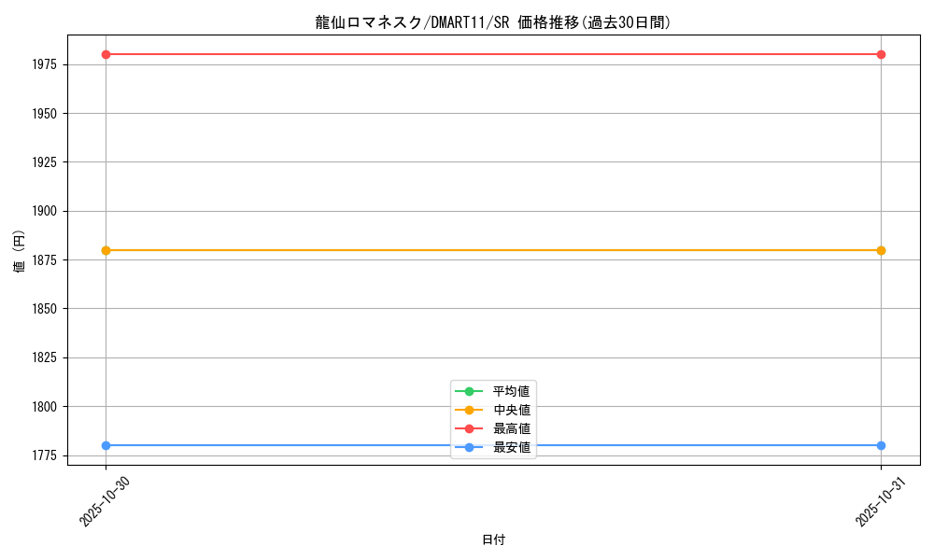Viewport: 934px width, 560px height.
Task: Select the 日付 axis label
Action: click(x=492, y=539)
